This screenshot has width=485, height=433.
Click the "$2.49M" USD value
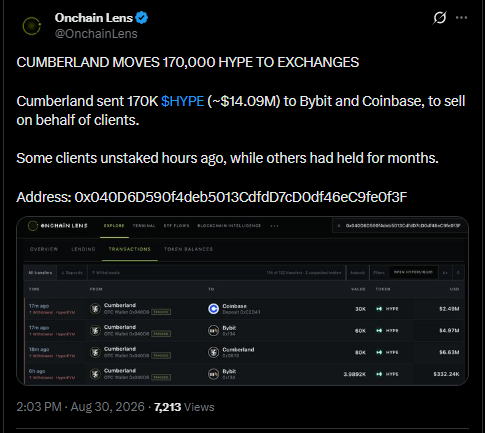(x=449, y=309)
